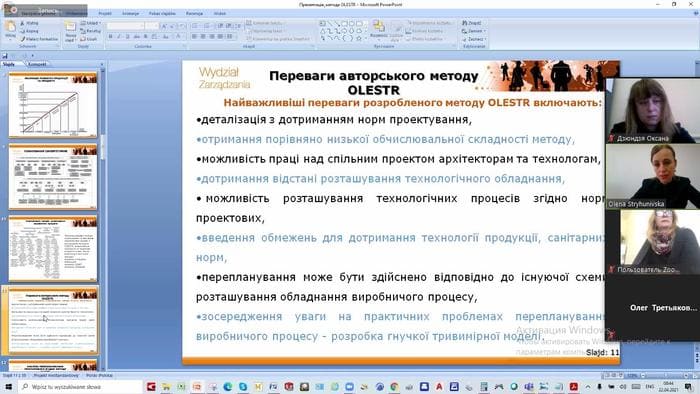This screenshot has height=394, width=700.
Task: Click Szybkie style quick styles
Action: [x=396, y=30]
